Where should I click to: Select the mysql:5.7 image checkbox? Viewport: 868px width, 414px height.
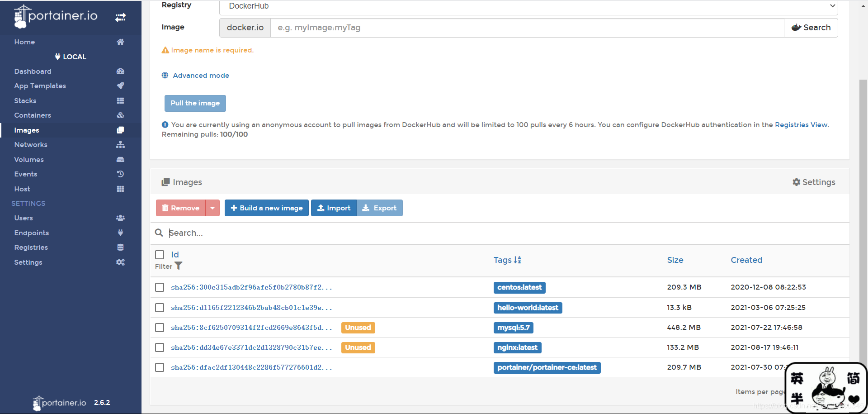click(160, 328)
